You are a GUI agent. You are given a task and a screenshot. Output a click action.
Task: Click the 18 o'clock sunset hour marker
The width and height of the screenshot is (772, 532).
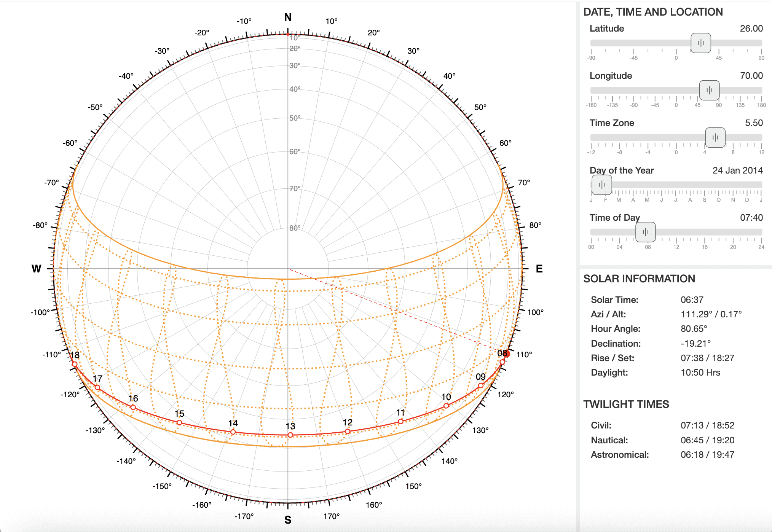tap(75, 364)
